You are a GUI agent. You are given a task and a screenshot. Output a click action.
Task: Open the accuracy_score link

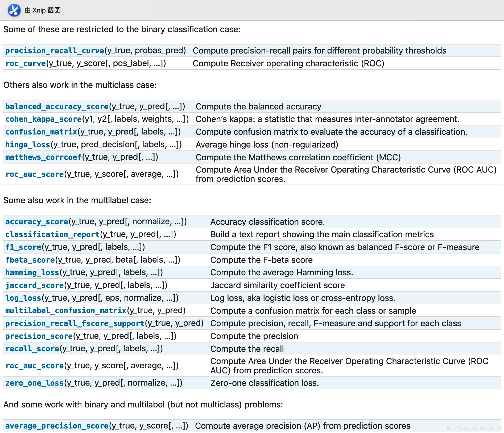(37, 222)
